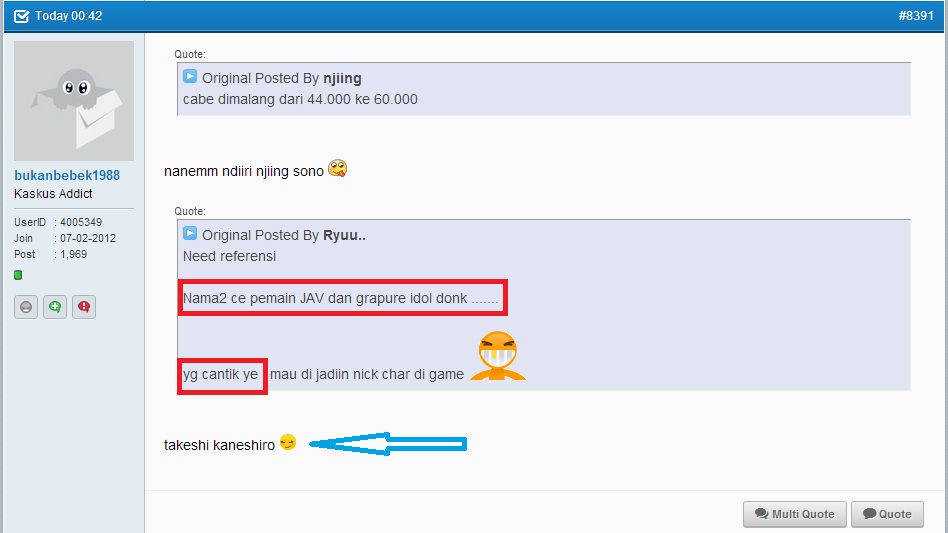Open post permalink #8391

[914, 16]
